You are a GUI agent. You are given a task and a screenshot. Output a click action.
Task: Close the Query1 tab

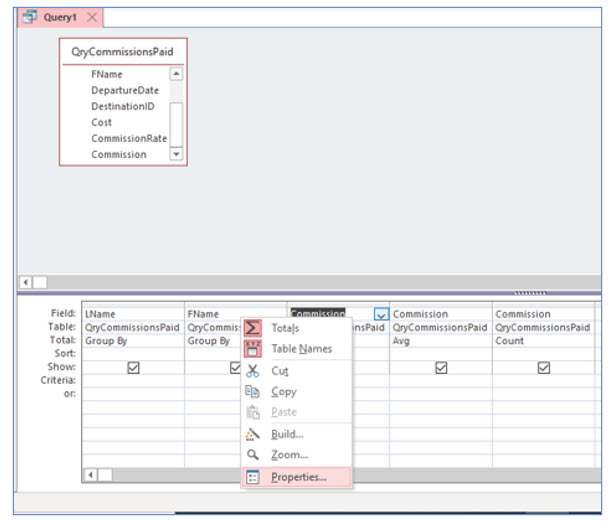[x=92, y=17]
